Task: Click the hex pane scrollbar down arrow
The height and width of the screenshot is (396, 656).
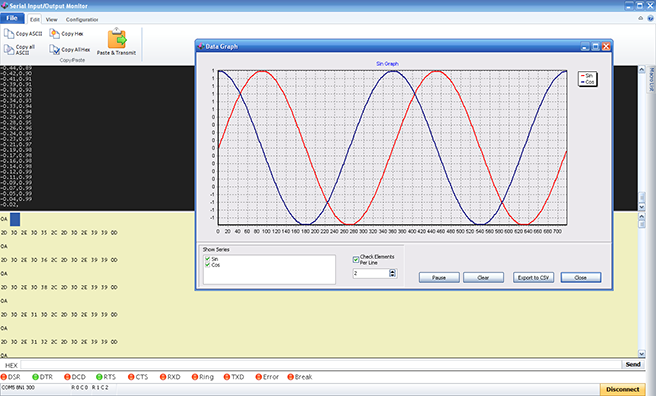Action: 642,354
